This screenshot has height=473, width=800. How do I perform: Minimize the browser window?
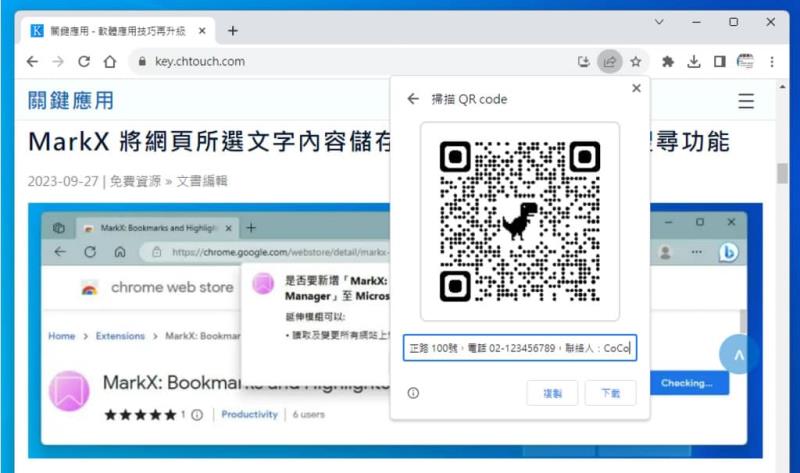point(696,22)
